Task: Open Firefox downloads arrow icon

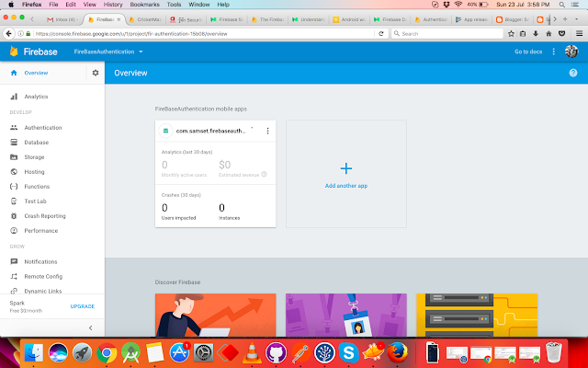Action: pos(536,34)
